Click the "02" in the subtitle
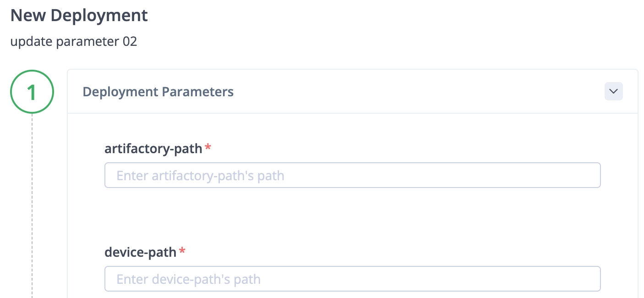Viewport: 644px width, 298px height. [x=130, y=42]
